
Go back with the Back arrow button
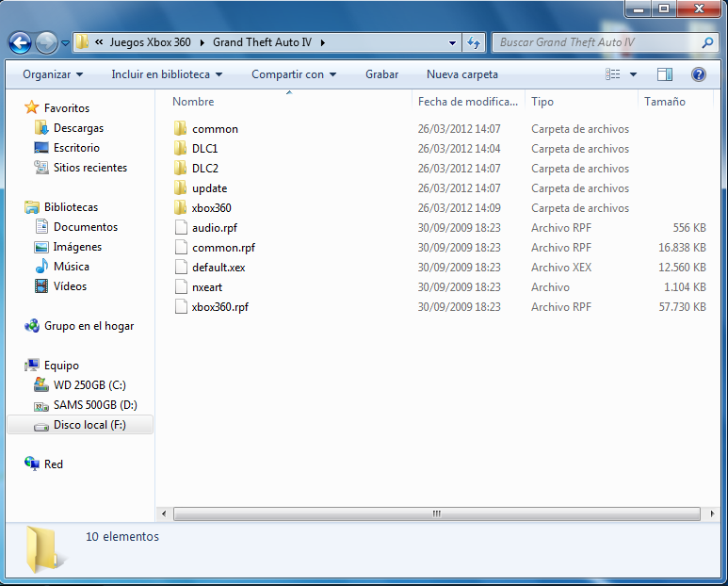tap(20, 43)
